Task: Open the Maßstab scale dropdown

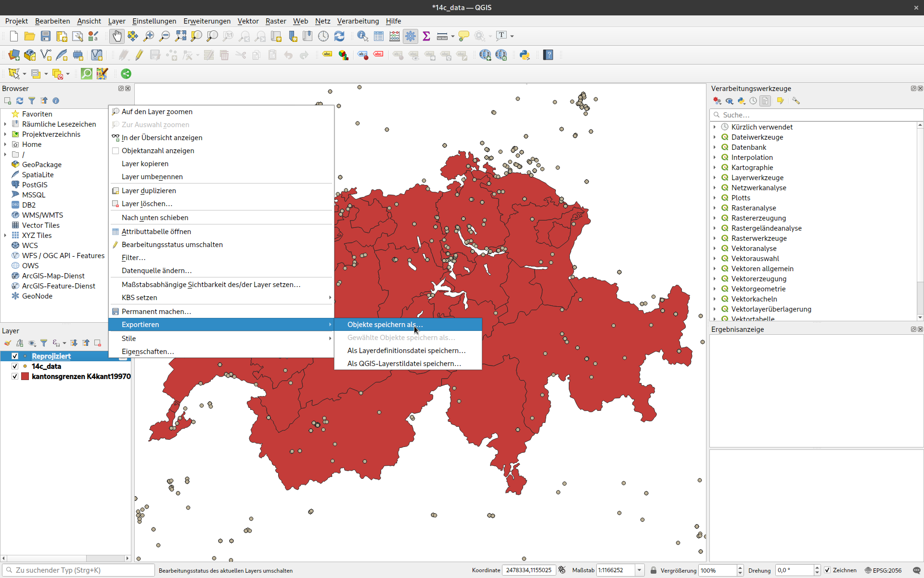Action: (639, 570)
